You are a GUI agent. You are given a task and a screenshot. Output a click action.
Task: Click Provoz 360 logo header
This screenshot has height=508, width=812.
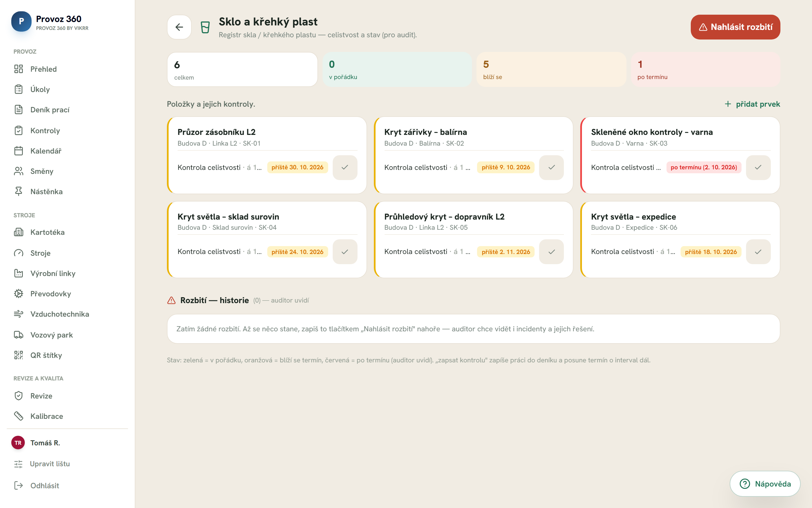[x=50, y=22]
